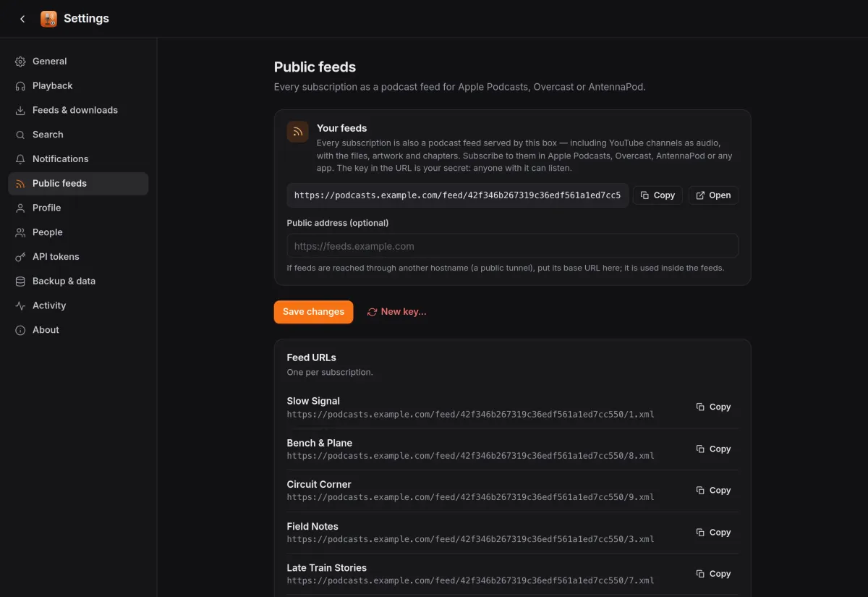
Task: Click the download icon beside Feeds & downloads
Action: tap(20, 111)
